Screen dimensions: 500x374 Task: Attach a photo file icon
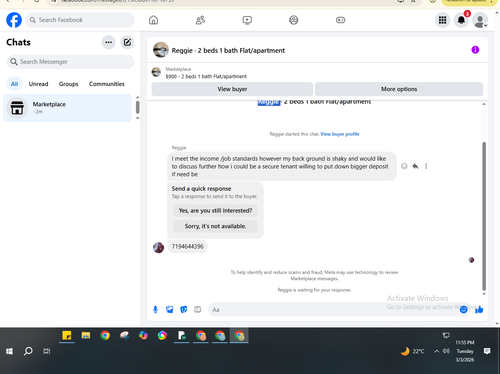click(170, 310)
